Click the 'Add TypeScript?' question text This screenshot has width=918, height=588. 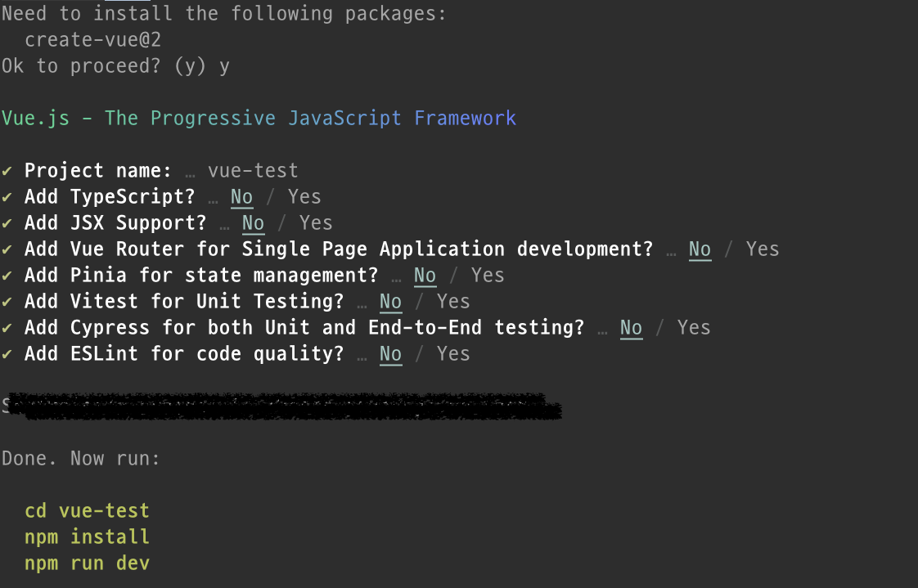point(110,196)
